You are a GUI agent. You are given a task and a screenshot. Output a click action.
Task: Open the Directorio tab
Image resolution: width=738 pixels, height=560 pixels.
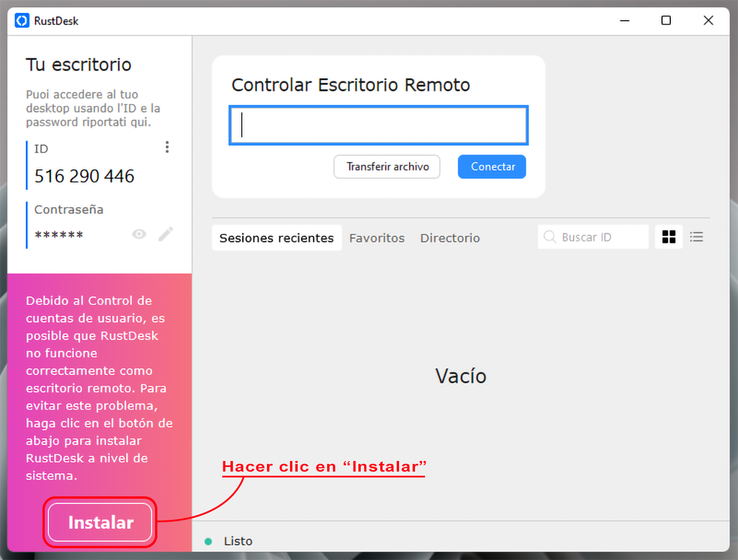pyautogui.click(x=450, y=238)
